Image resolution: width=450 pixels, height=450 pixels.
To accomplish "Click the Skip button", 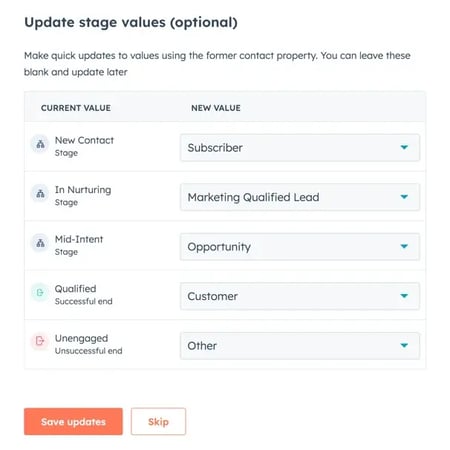I will 158,422.
